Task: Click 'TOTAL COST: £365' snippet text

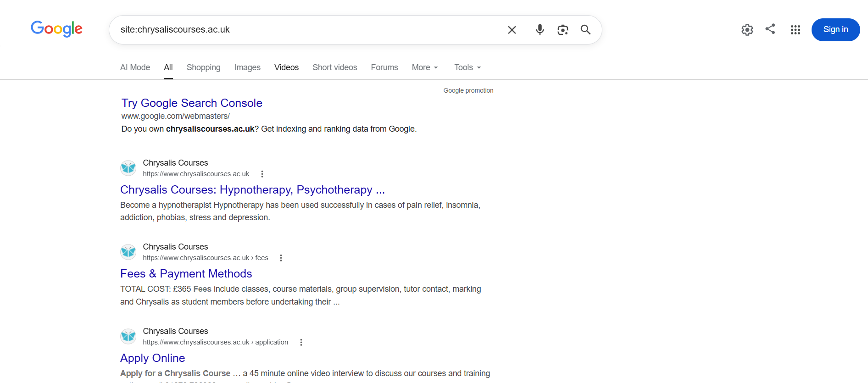Action: click(156, 289)
